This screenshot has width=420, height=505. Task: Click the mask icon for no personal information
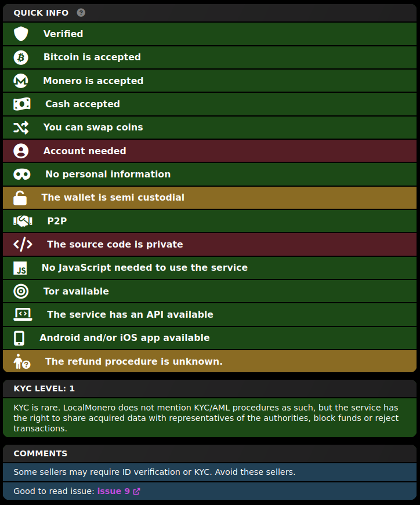click(x=22, y=175)
